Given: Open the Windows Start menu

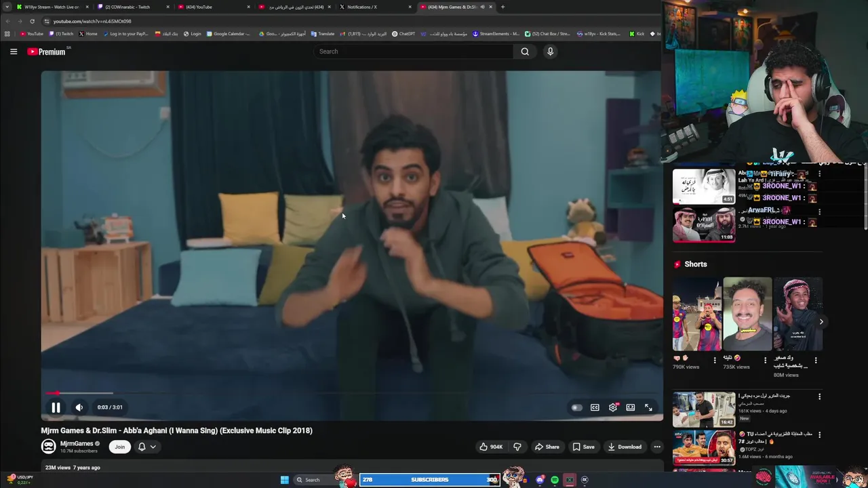Looking at the screenshot, I should [x=285, y=480].
